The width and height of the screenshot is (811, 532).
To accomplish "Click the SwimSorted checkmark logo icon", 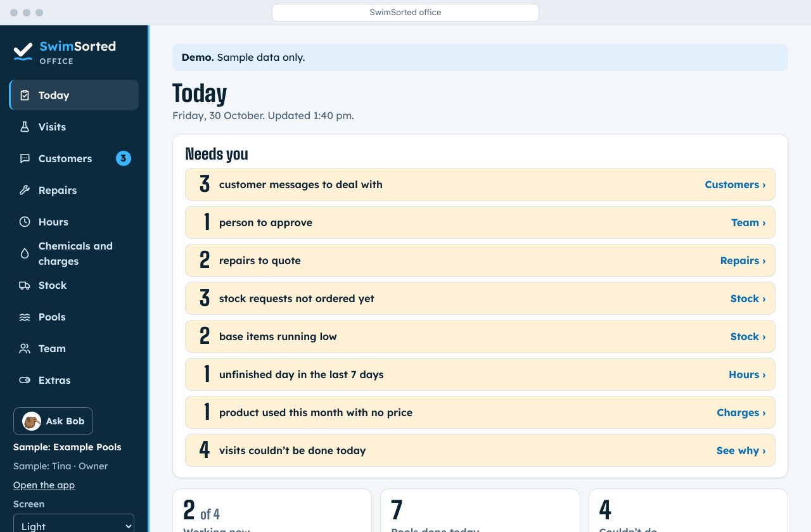I will [23, 52].
